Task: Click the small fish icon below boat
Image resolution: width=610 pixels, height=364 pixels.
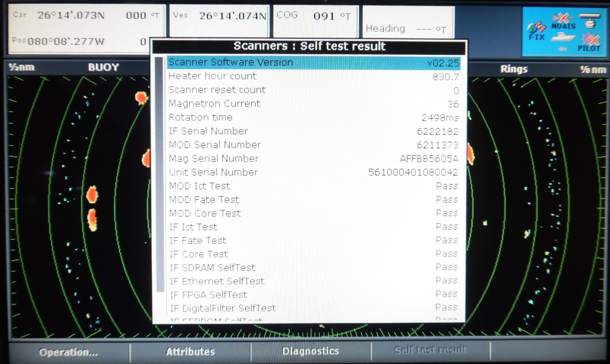Action: [563, 49]
